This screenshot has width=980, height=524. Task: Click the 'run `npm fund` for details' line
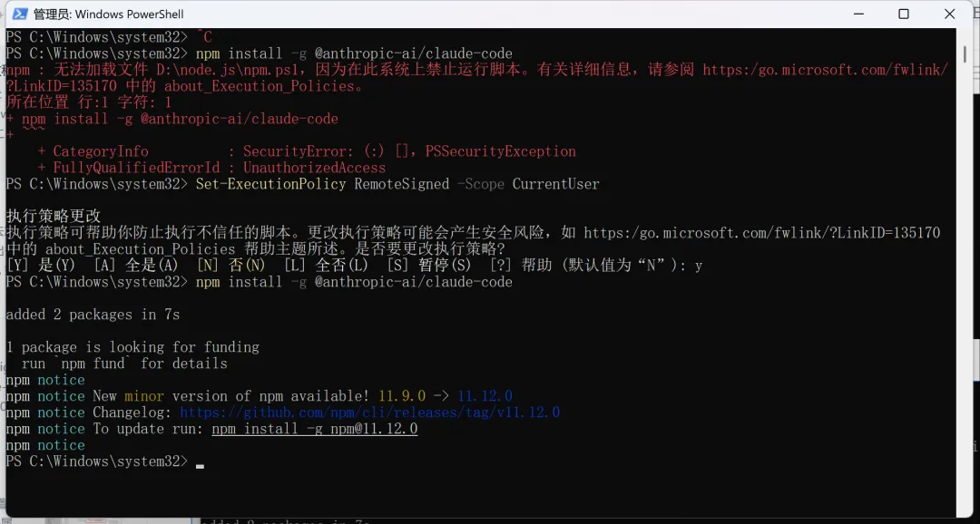(x=124, y=364)
